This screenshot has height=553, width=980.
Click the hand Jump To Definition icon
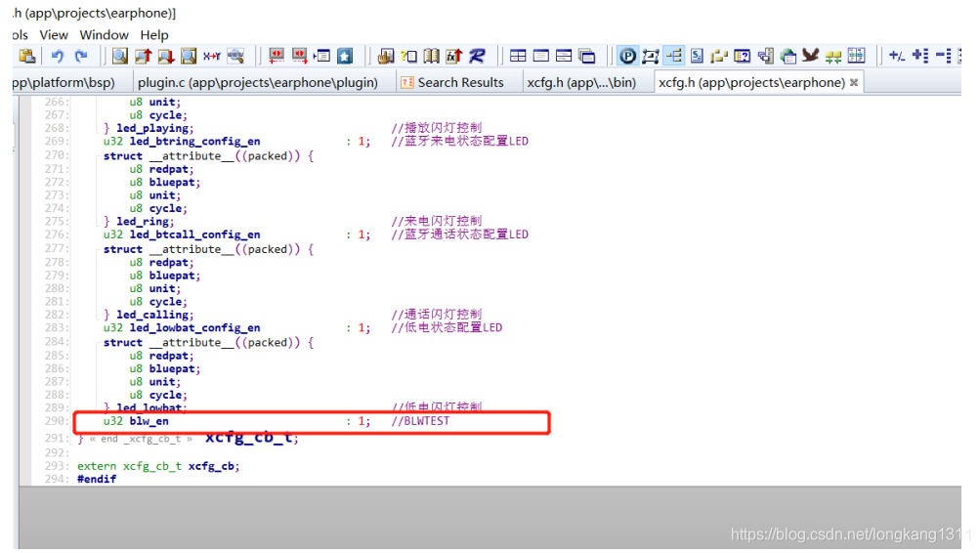click(x=386, y=57)
